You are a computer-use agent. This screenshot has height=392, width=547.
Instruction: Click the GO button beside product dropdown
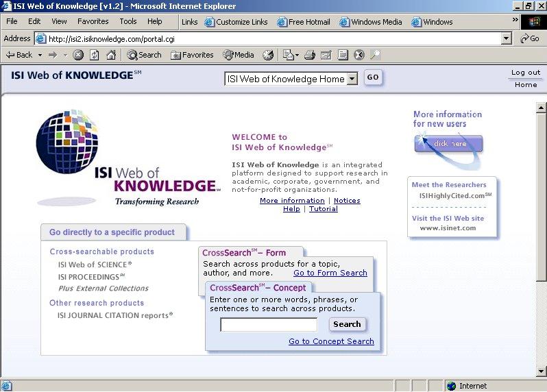(373, 77)
